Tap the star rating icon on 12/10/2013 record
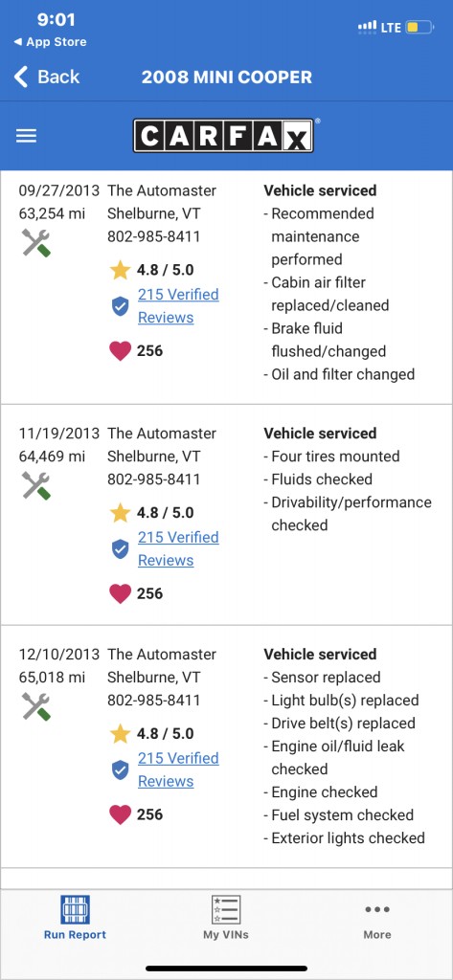453x980 pixels. (120, 733)
